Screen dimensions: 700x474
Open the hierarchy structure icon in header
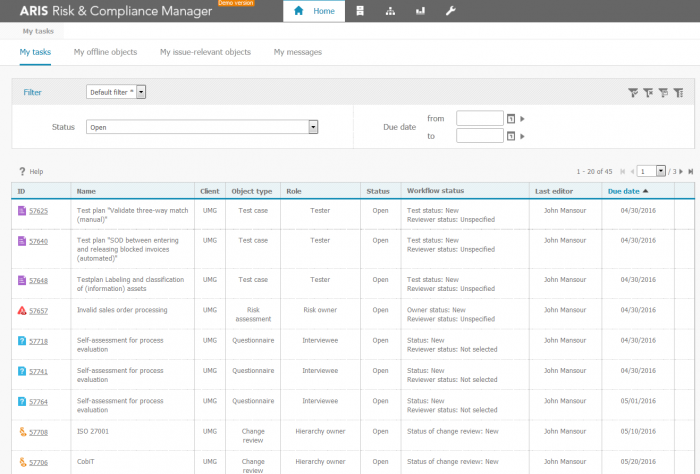(x=390, y=11)
